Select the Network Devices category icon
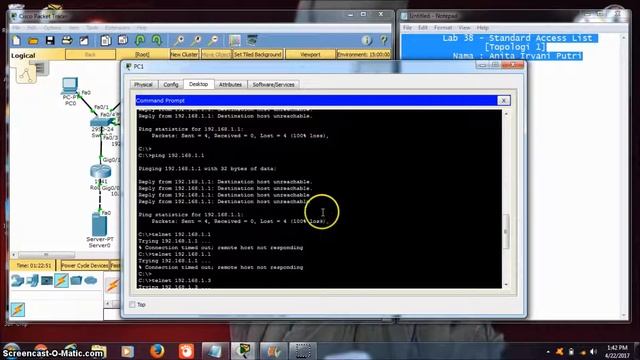 pos(18,280)
